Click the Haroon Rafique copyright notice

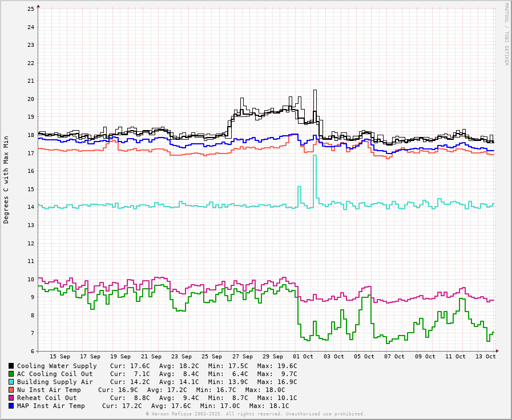click(x=256, y=414)
